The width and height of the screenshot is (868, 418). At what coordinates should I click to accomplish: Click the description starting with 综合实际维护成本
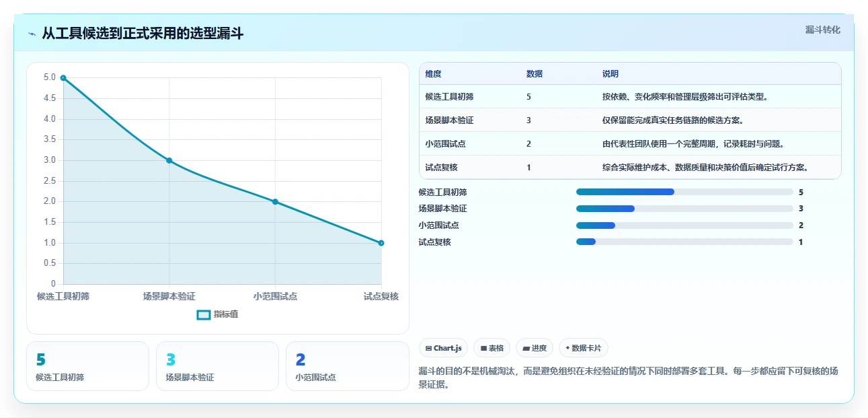pyautogui.click(x=705, y=168)
